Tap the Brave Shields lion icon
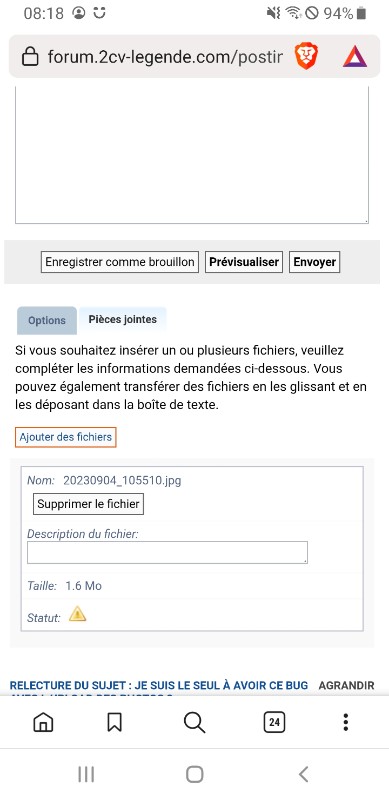This screenshot has width=389, height=800. (x=306, y=57)
